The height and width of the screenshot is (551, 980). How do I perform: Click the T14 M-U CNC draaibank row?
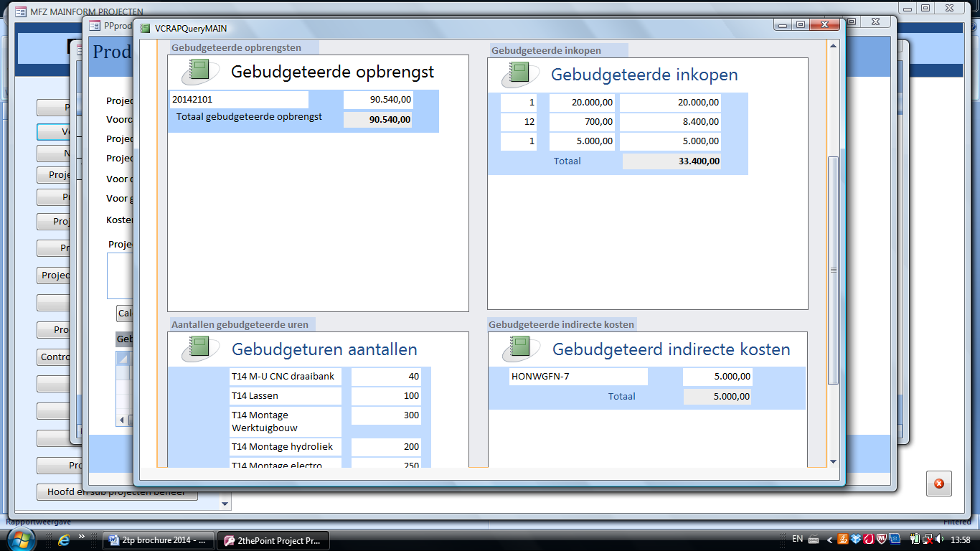[286, 377]
